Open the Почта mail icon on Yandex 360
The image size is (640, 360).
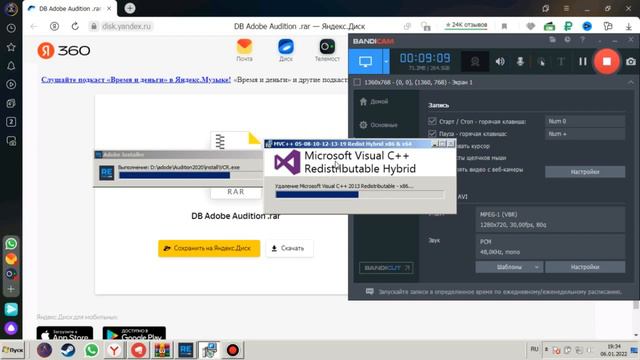[244, 50]
